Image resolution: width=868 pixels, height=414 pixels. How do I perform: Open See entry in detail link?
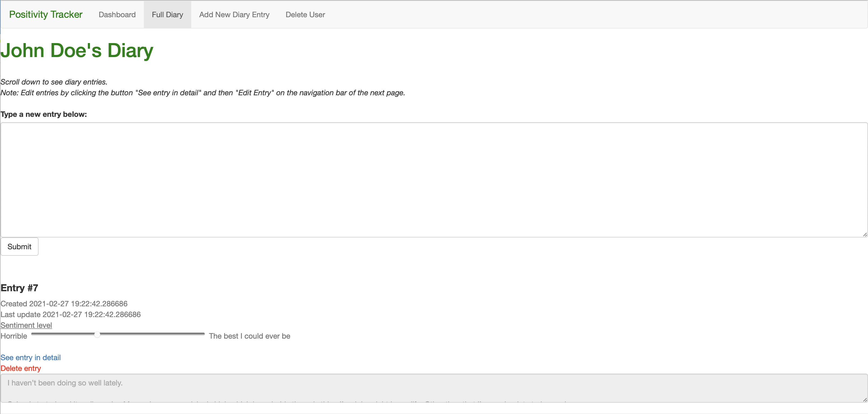[31, 357]
